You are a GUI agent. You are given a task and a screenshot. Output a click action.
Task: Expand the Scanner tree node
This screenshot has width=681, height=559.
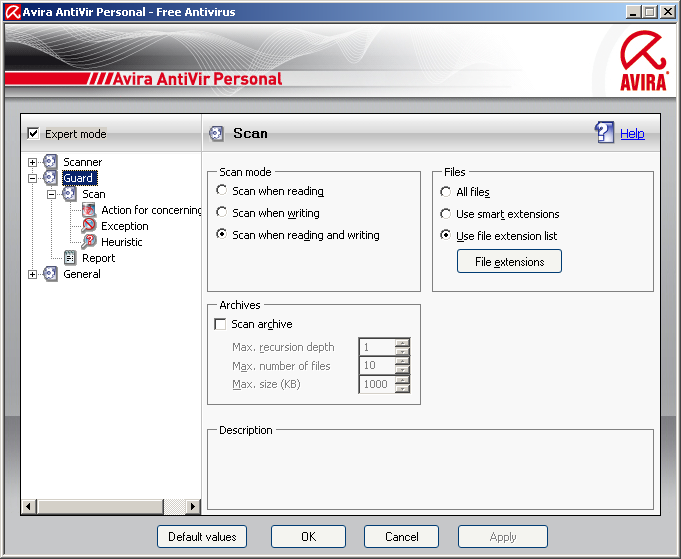tap(32, 162)
